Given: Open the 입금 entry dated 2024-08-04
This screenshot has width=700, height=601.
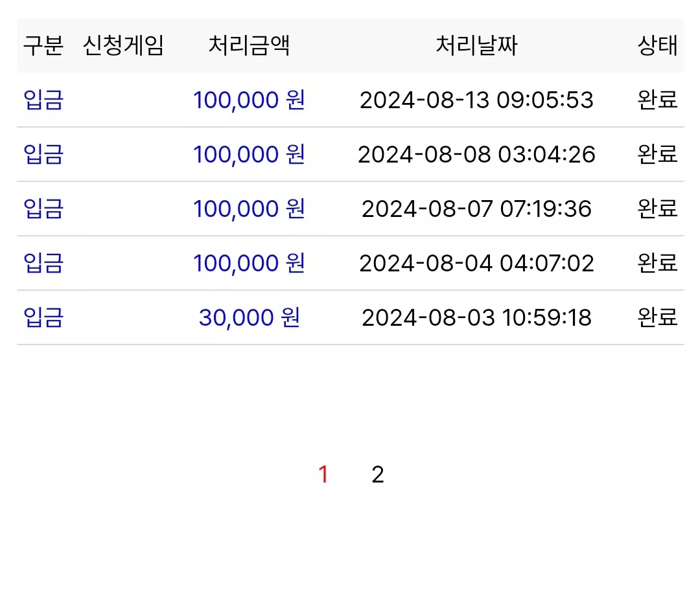Looking at the screenshot, I should [x=43, y=263].
